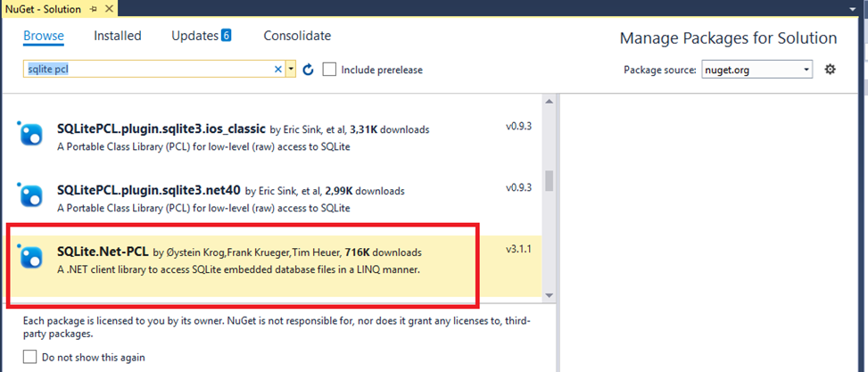Click the package list scroll down arrow

tap(550, 295)
